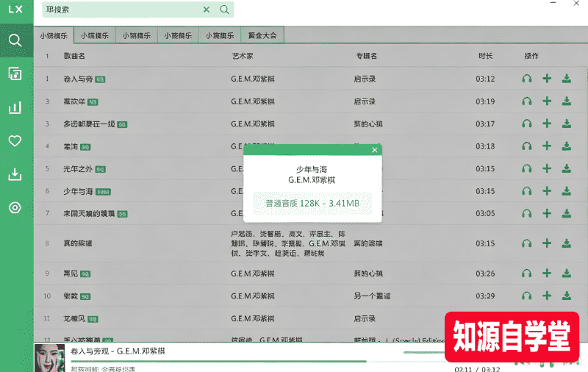The height and width of the screenshot is (372, 588).
Task: Switch to the 聚合大会 tab
Action: (x=262, y=35)
